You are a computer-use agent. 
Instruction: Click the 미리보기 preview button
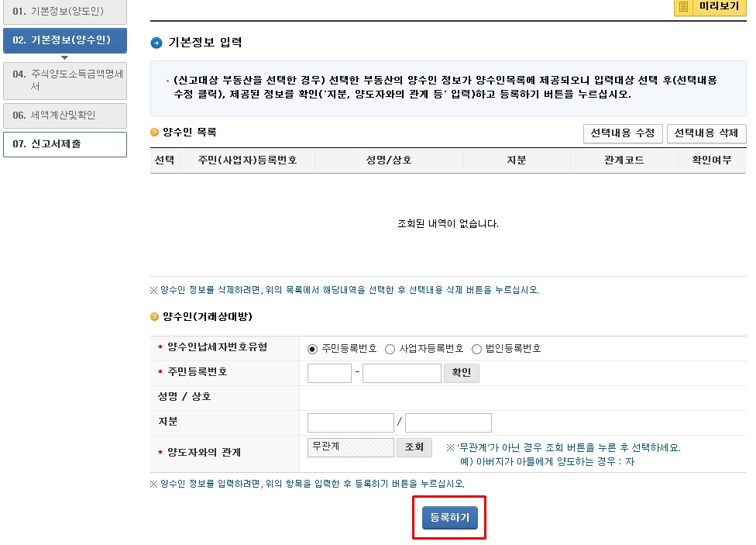710,7
